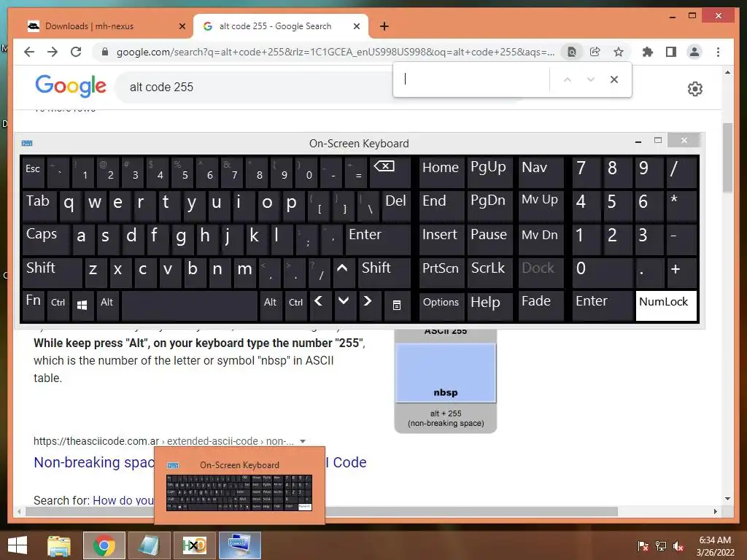Click the Windows Start button
Image resolution: width=747 pixels, height=560 pixels.
point(18,545)
